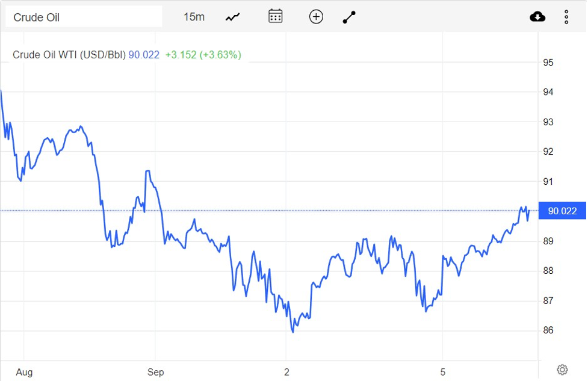Open the three-dot overflow menu icon
The width and height of the screenshot is (588, 381).
click(x=566, y=16)
